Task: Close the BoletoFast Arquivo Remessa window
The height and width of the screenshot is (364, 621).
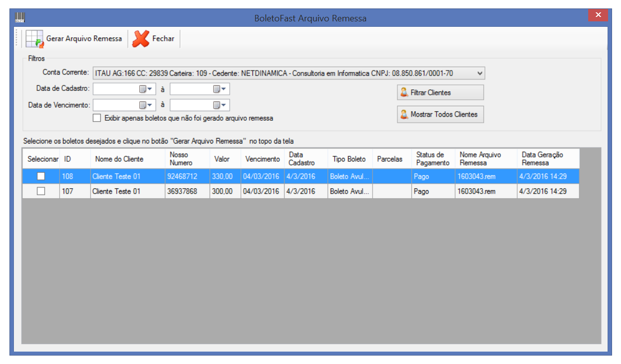Action: [598, 15]
